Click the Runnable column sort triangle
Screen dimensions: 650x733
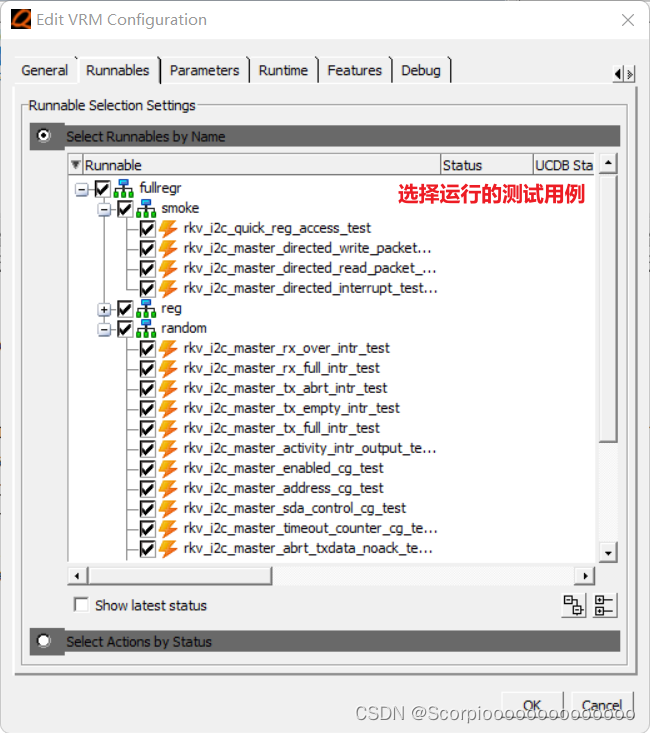coord(75,165)
